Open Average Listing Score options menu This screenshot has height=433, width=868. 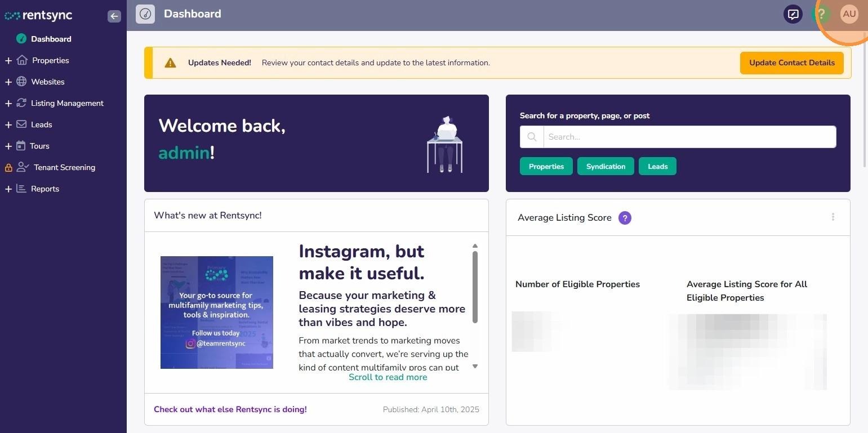pyautogui.click(x=833, y=217)
